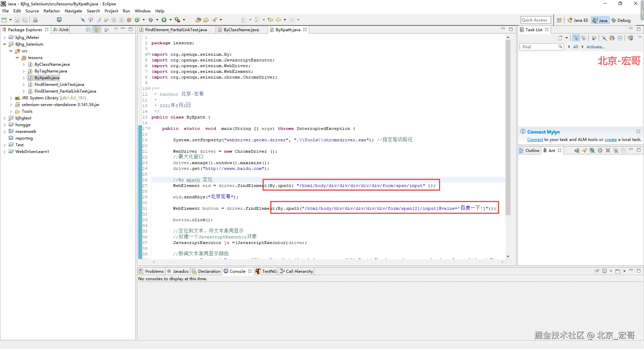Toggle Hide Completed Tasks in Task List
Image resolution: width=644 pixels, height=349 pixels.
(x=604, y=38)
